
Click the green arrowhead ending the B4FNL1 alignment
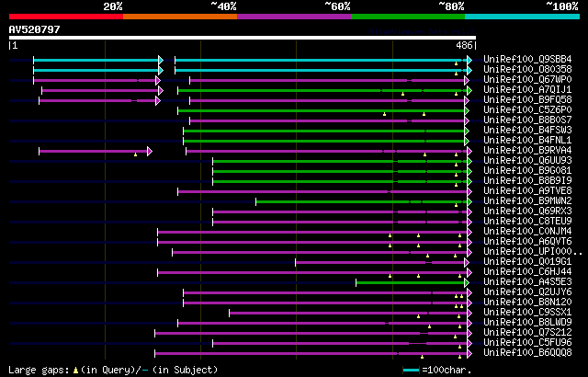click(x=467, y=141)
